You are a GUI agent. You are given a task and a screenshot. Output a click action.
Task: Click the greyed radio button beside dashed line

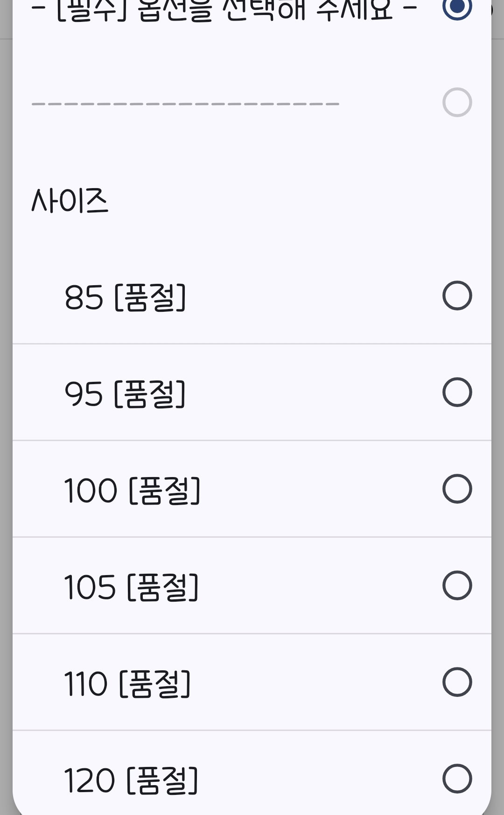pyautogui.click(x=457, y=102)
